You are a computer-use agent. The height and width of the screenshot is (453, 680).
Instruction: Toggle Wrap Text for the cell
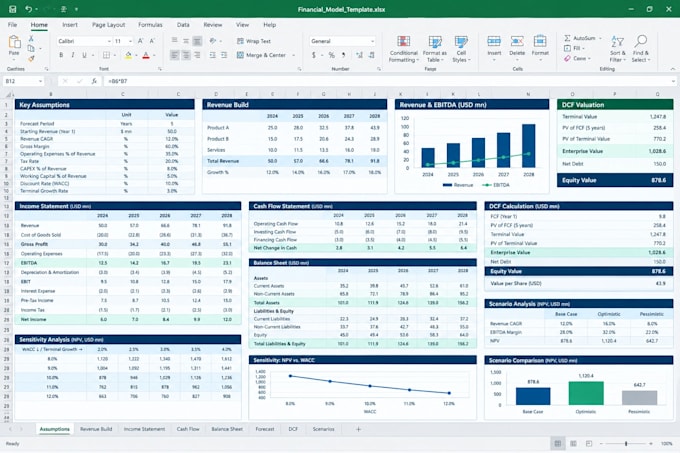(254, 41)
